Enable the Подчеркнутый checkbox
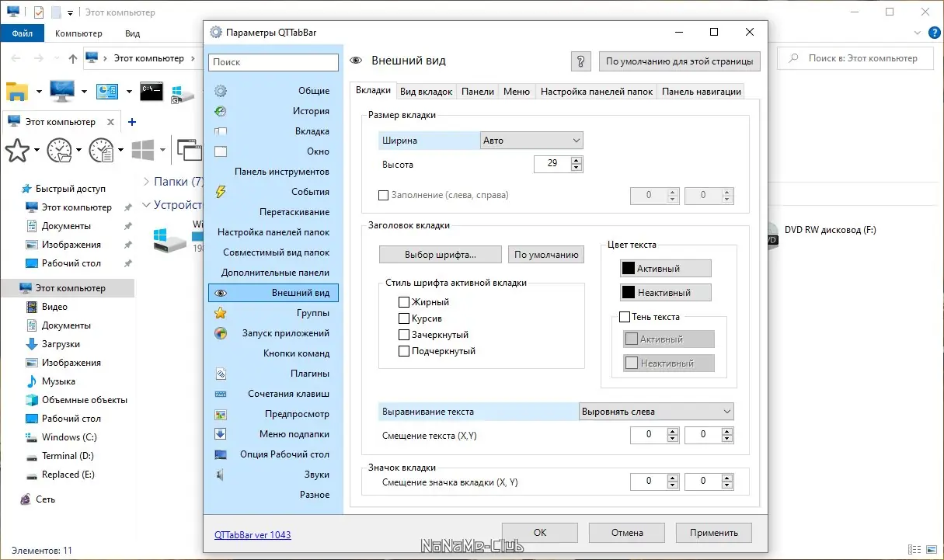The height and width of the screenshot is (560, 944). [403, 351]
